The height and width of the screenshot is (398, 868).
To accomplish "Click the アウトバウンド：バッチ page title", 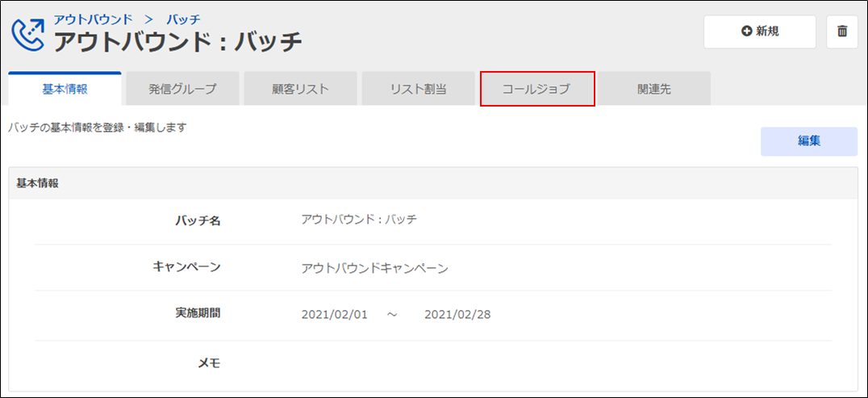I will 178,40.
